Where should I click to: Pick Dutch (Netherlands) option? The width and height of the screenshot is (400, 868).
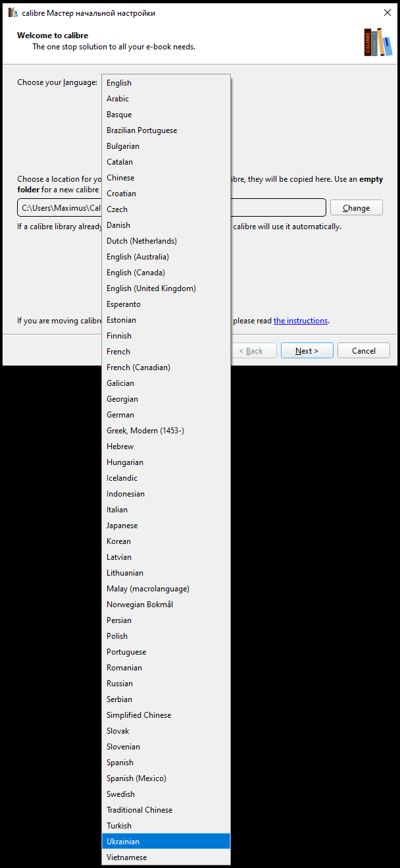(166, 241)
